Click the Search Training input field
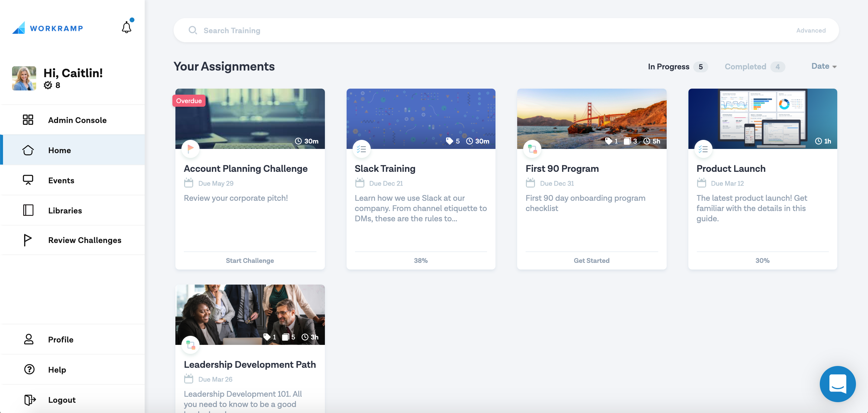Viewport: 868px width, 413px height. click(506, 30)
